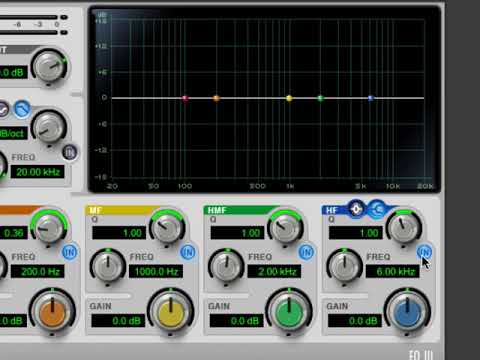Image resolution: width=480 pixels, height=360 pixels.
Task: Click the red band point on the EQ graph
Action: 185,98
